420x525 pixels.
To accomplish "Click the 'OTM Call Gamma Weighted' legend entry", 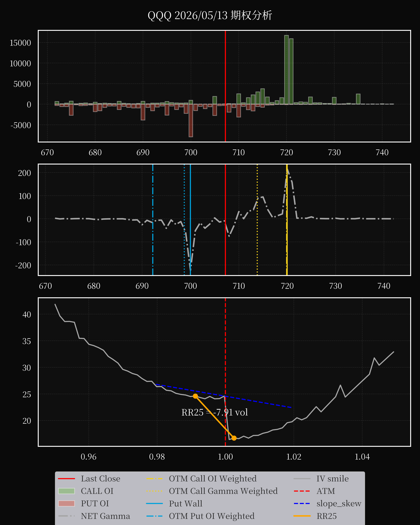I will [223, 491].
